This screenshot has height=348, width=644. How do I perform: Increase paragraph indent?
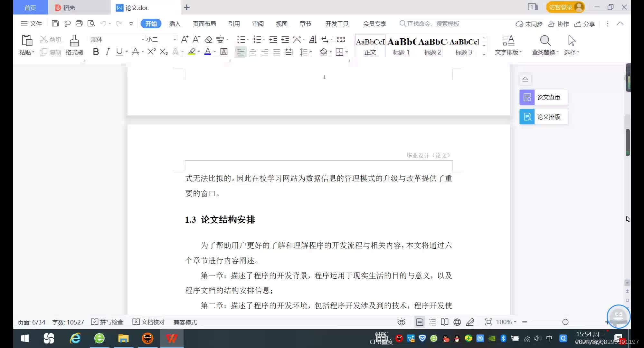pos(285,39)
